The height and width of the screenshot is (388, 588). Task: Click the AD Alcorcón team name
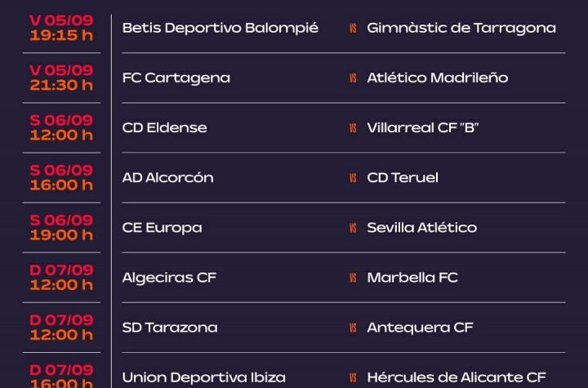[167, 177]
